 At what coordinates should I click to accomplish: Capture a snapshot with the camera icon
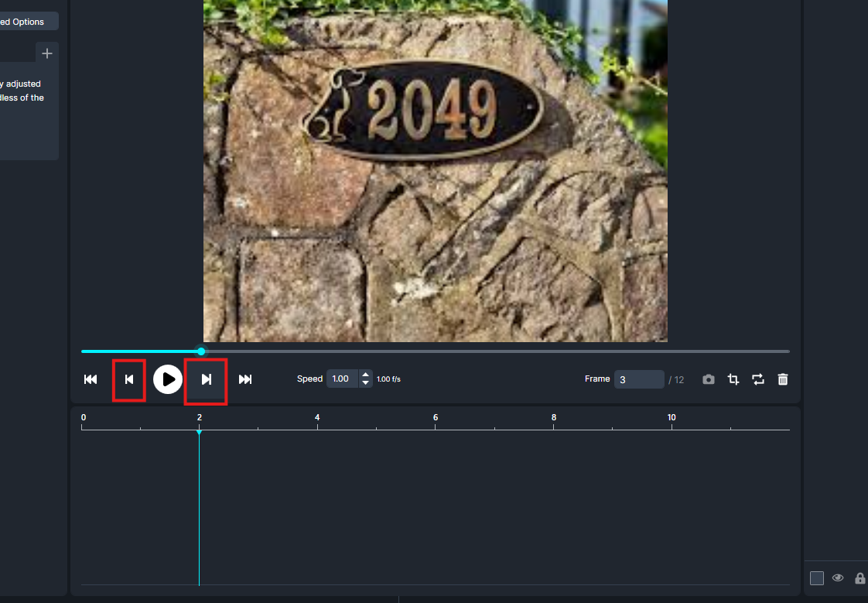709,379
